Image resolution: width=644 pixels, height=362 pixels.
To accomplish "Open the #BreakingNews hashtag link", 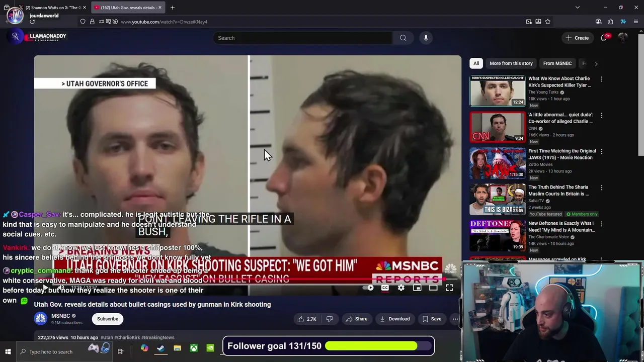I will point(158,337).
